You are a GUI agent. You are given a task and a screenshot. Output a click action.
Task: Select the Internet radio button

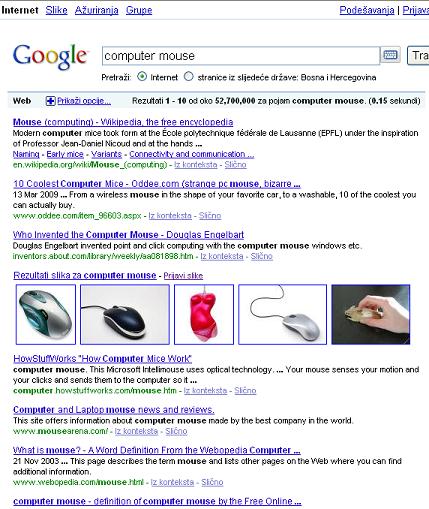(142, 77)
